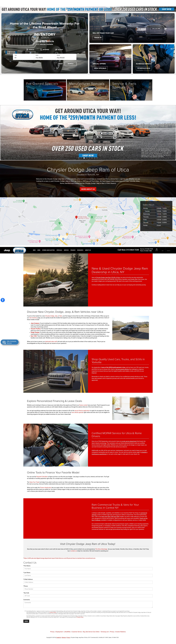
Task: Open the Specials menu in navigation bar
Action: 59,250
